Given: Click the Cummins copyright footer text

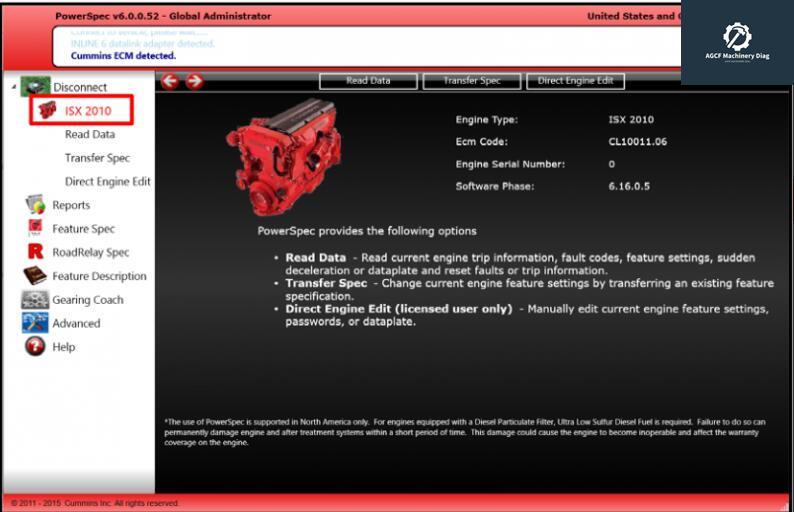Looking at the screenshot, I should [95, 503].
